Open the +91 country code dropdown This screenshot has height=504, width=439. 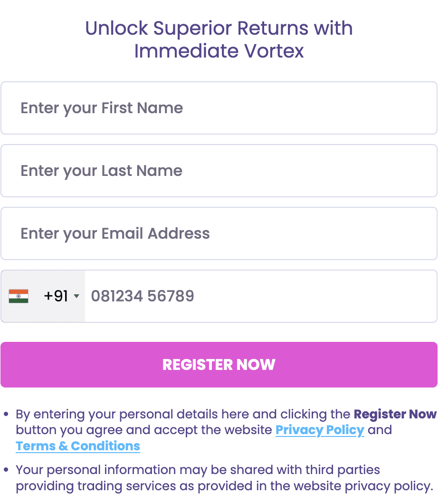pyautogui.click(x=43, y=296)
